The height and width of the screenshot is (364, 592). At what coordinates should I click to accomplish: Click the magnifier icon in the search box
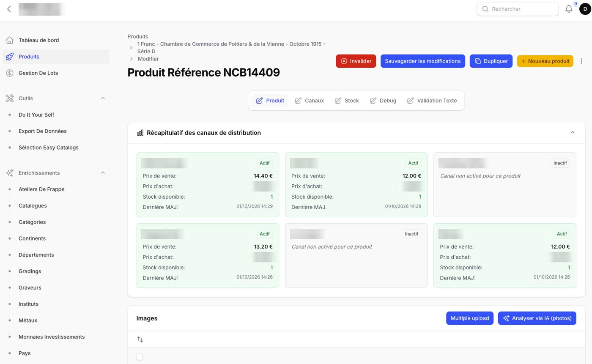click(485, 9)
